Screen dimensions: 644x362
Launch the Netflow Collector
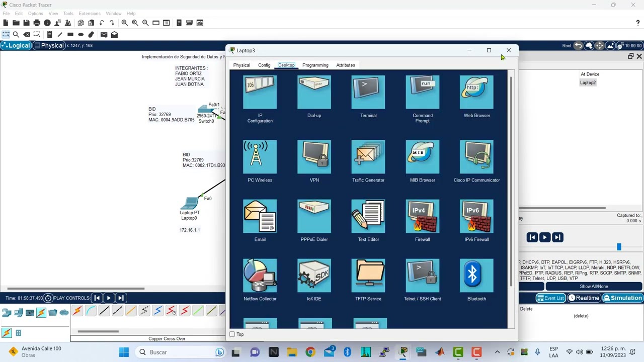(260, 276)
